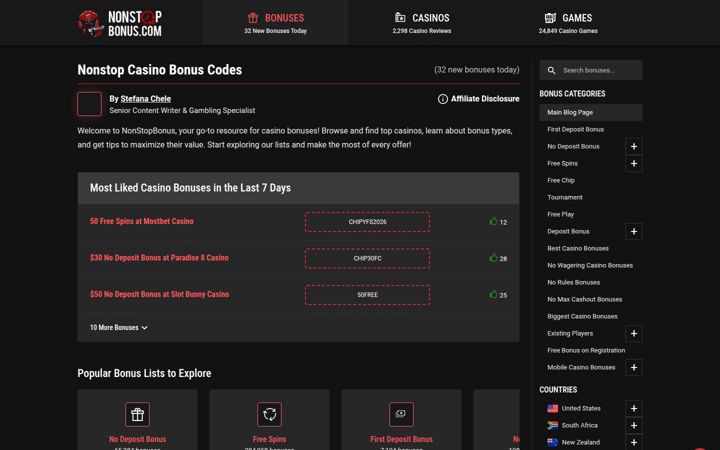Image resolution: width=720 pixels, height=450 pixels.
Task: Click the First Deposit Bonus cash icon
Action: click(x=401, y=414)
